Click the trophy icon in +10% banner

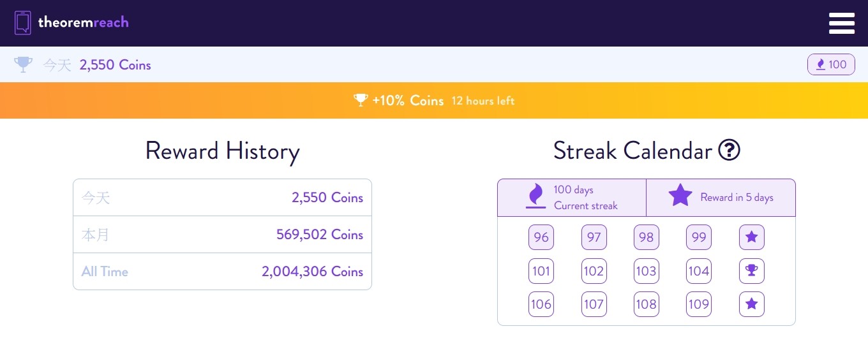[361, 100]
